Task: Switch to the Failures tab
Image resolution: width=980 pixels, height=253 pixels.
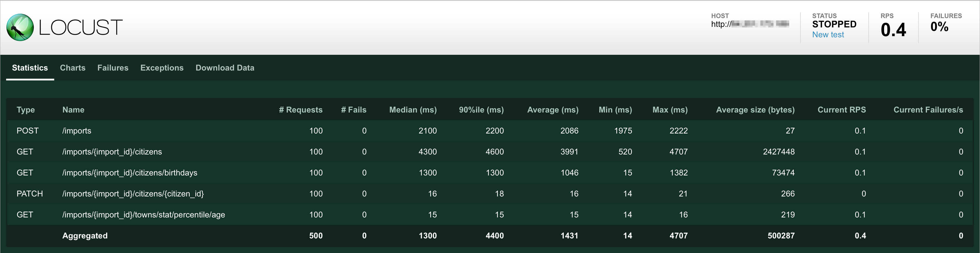Action: (113, 68)
